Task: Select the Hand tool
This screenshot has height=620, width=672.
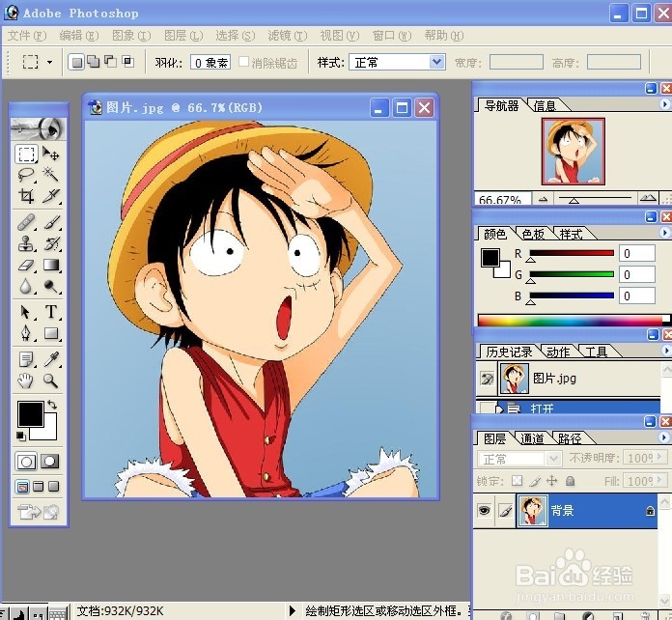Action: coord(26,380)
